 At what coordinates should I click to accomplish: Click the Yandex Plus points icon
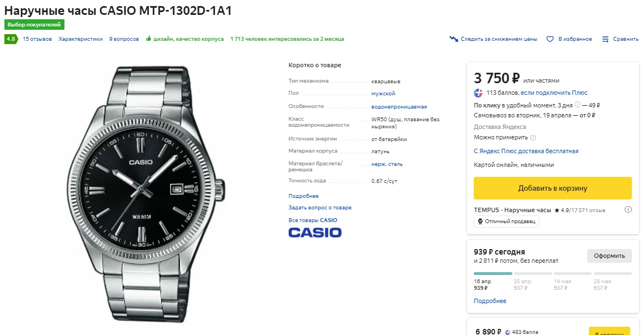click(x=477, y=92)
